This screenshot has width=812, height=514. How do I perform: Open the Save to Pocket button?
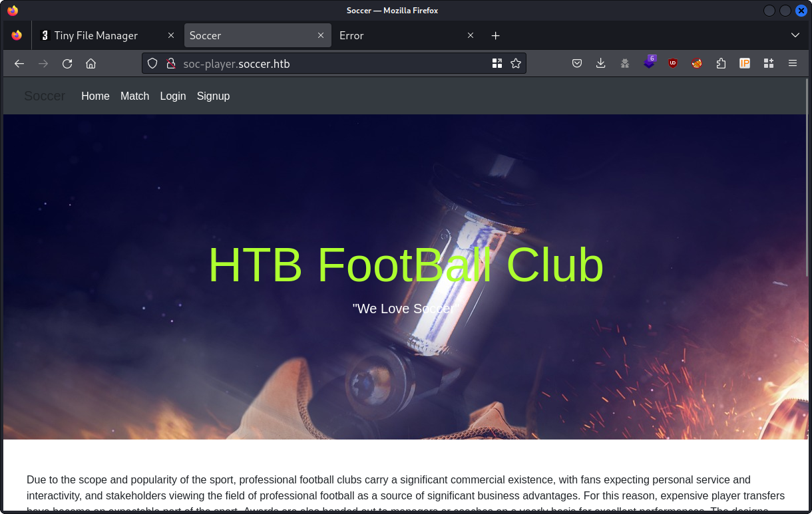pyautogui.click(x=577, y=64)
